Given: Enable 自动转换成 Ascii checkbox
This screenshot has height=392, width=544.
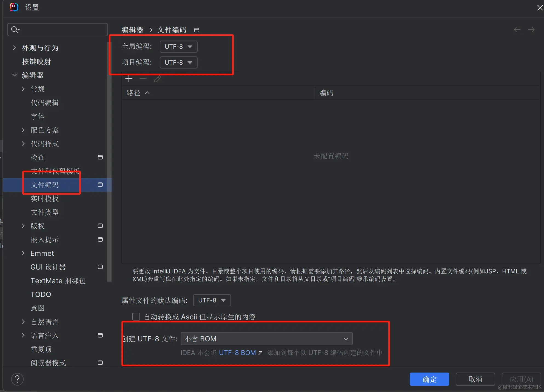Looking at the screenshot, I should (136, 317).
